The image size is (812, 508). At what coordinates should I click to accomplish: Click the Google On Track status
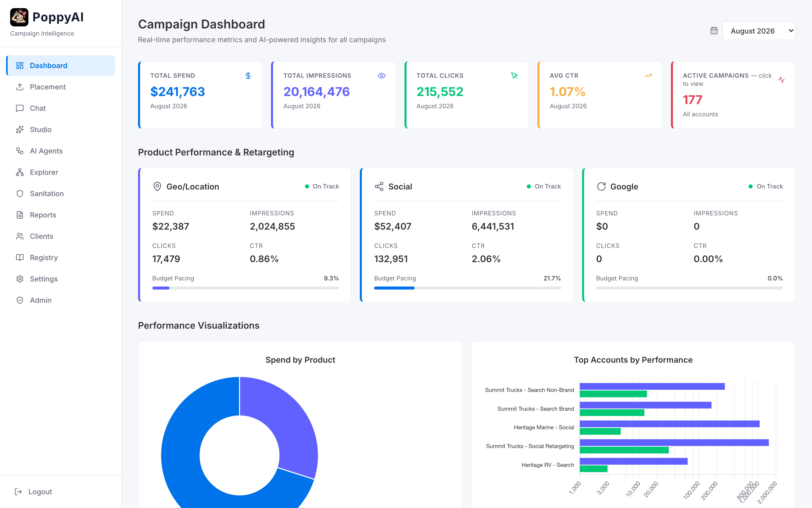click(x=766, y=186)
